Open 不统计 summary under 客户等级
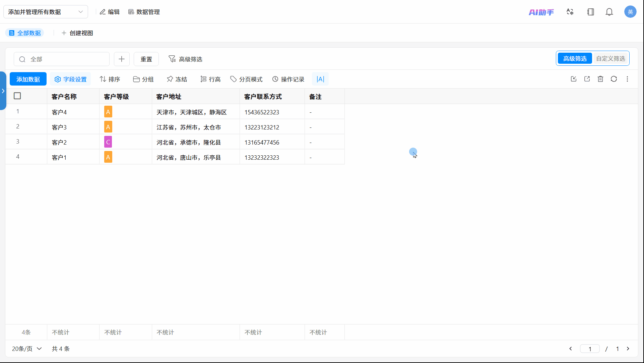Image resolution: width=644 pixels, height=363 pixels. (x=126, y=332)
